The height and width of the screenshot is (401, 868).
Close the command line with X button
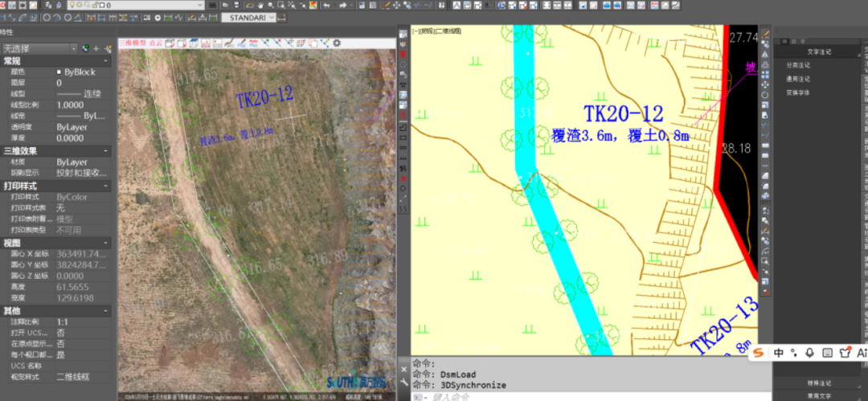coord(403,370)
